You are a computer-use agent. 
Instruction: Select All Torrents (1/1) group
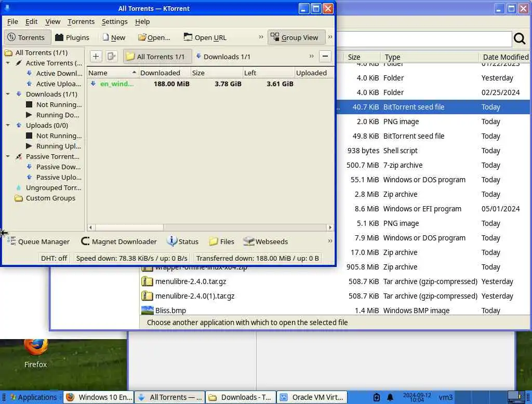pos(41,52)
